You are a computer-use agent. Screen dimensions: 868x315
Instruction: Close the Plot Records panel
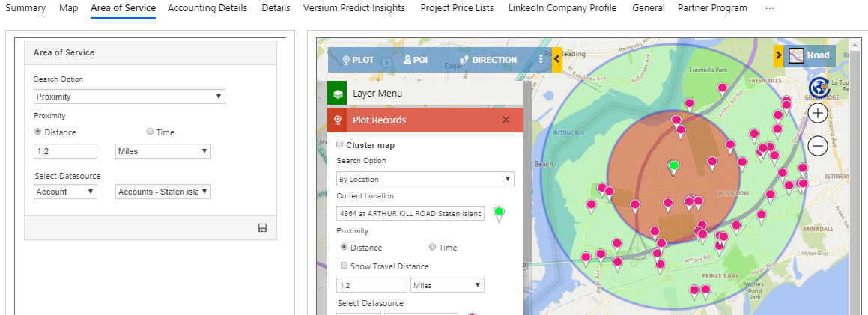click(506, 120)
